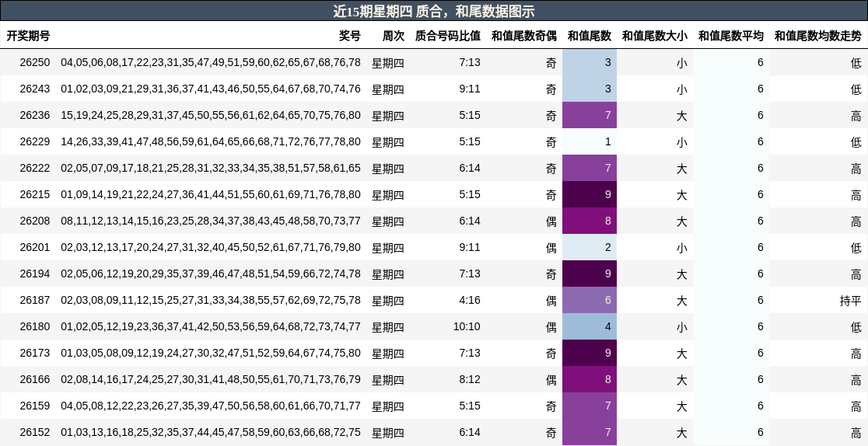Click the 奇 parity value in row 26194
The image size is (868, 446).
pyautogui.click(x=551, y=274)
